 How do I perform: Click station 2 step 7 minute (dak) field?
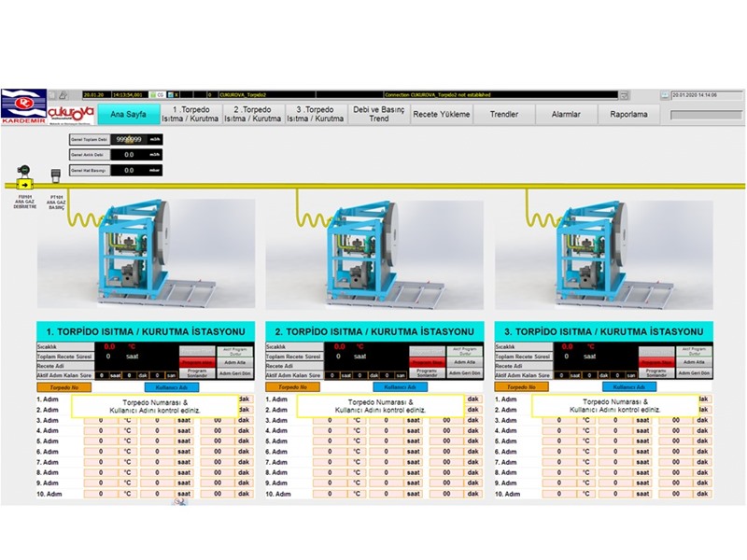(x=446, y=462)
